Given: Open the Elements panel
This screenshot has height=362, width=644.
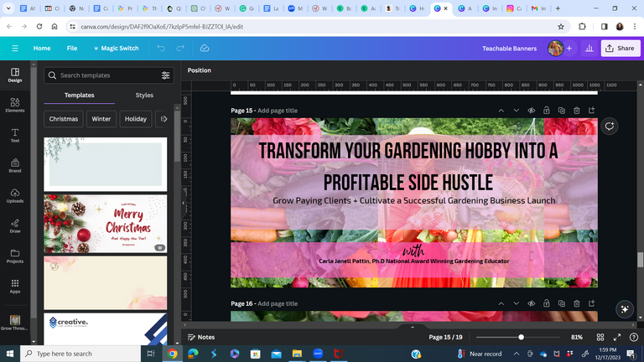Looking at the screenshot, I should [x=15, y=105].
